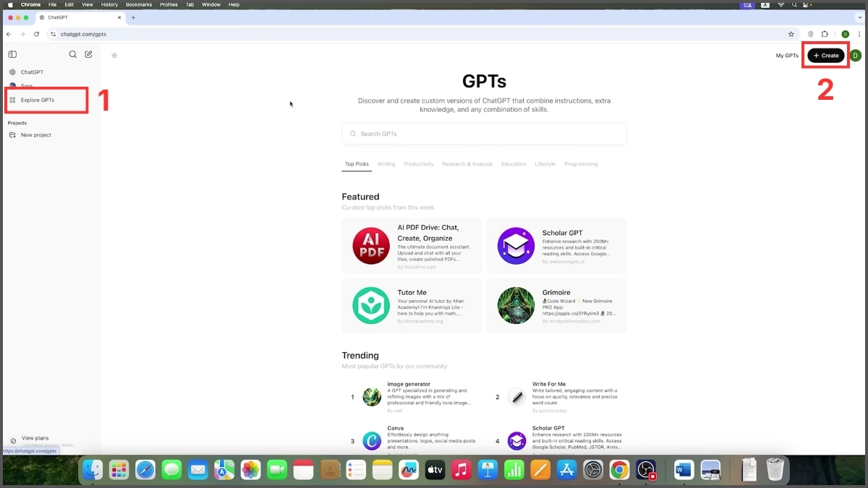Open Numbers from the dock
This screenshot has height=488, width=868.
click(514, 470)
